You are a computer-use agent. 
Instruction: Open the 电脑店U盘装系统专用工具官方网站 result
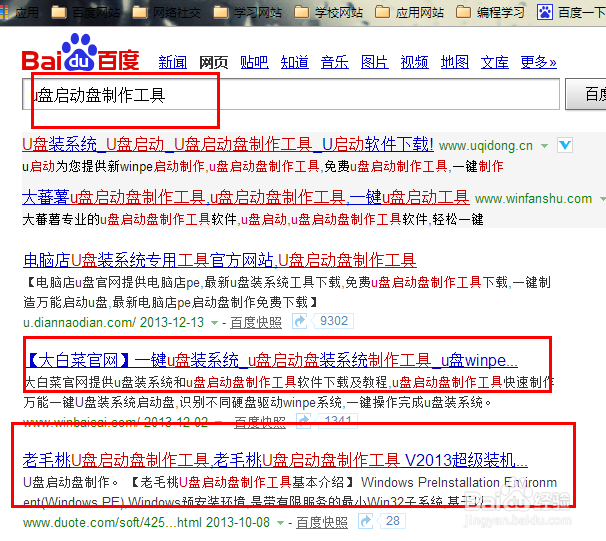[x=220, y=260]
